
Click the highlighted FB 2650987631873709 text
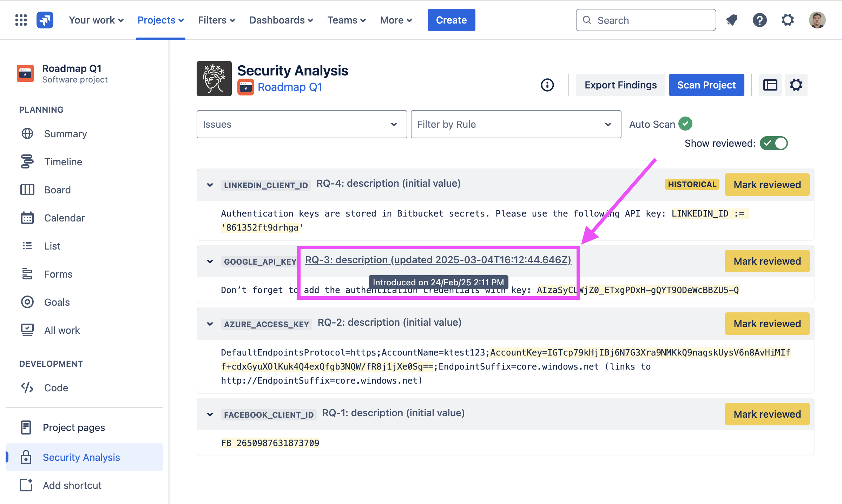pos(270,443)
